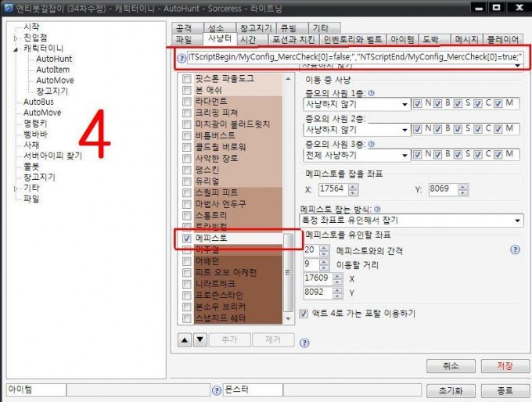Collapse the 캐릭터이니 tree node

pos(16,49)
